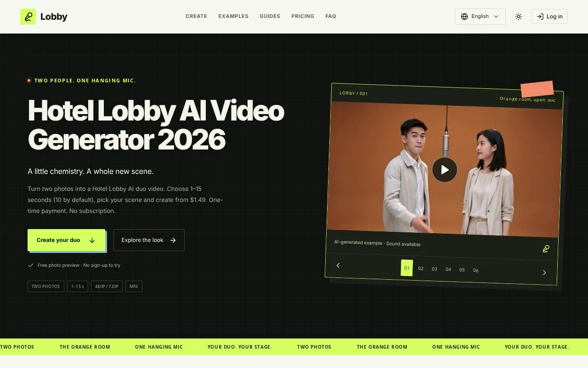588x368 pixels.
Task: Click the MP4 format tag
Action: click(x=134, y=287)
